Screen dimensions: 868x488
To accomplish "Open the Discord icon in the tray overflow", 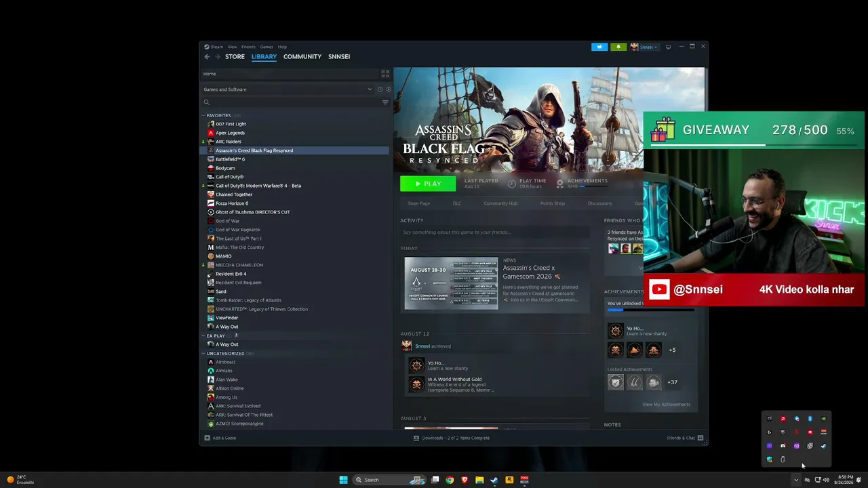I will tap(783, 446).
